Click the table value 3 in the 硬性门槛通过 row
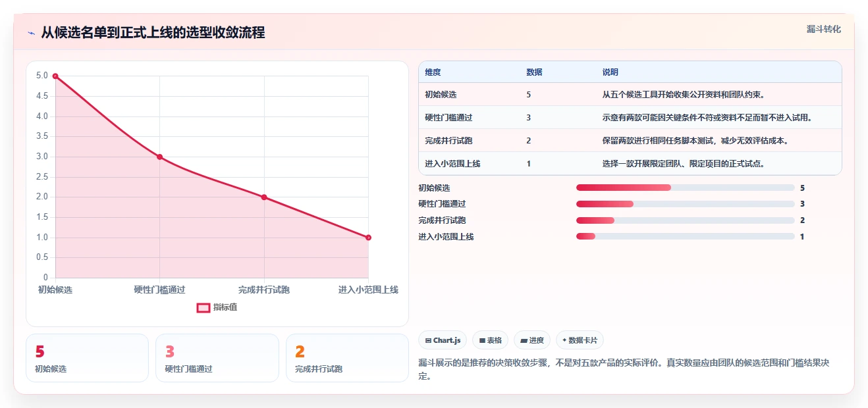 coord(529,118)
